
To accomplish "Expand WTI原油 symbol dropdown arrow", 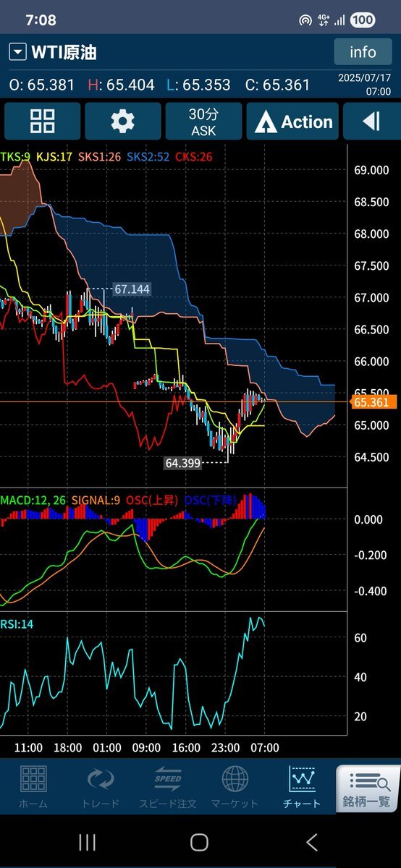I will click(x=17, y=53).
